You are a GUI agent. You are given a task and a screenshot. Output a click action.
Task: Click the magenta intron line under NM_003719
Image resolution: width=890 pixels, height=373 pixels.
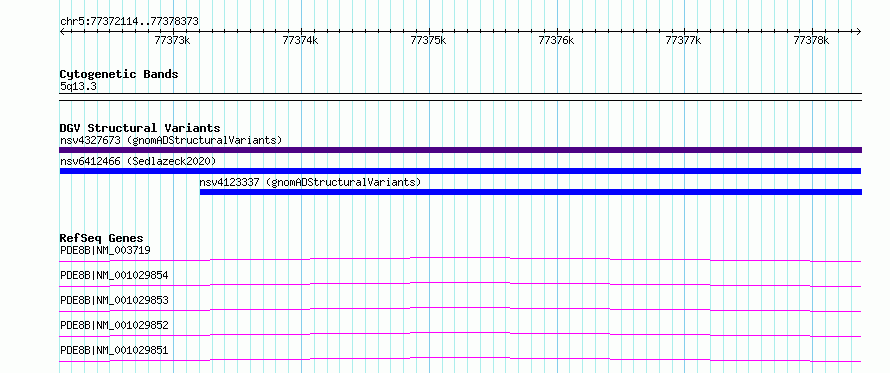pos(460,258)
